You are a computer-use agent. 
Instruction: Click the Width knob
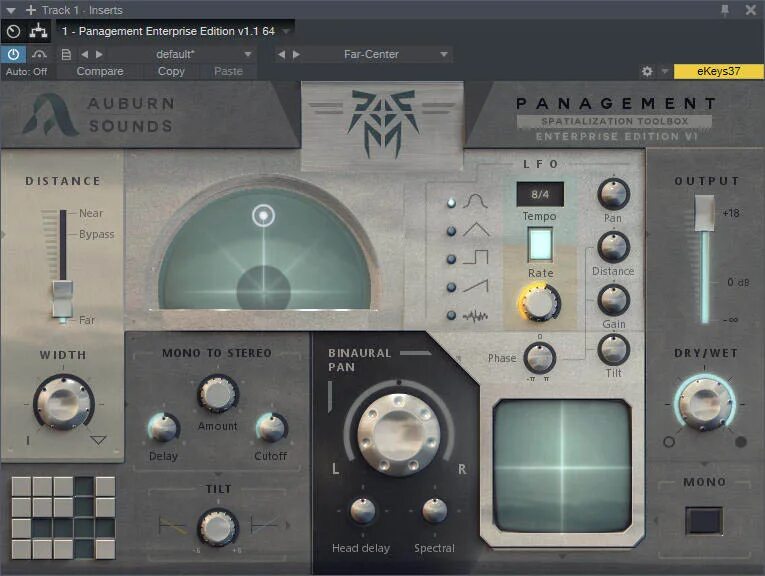coord(63,403)
